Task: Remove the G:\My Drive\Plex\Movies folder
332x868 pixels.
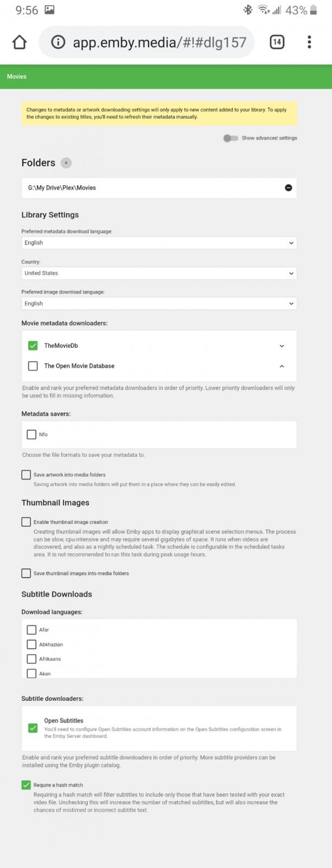Action: click(288, 188)
